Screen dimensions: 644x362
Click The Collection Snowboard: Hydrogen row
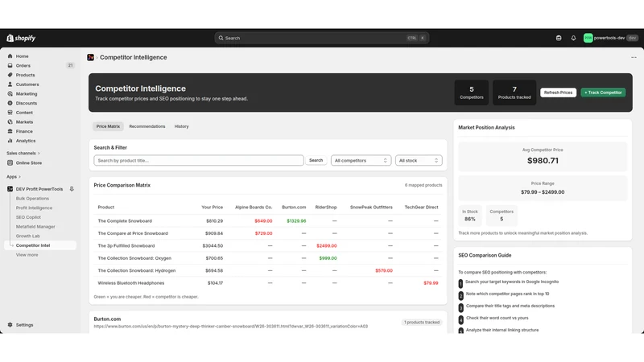pos(268,271)
